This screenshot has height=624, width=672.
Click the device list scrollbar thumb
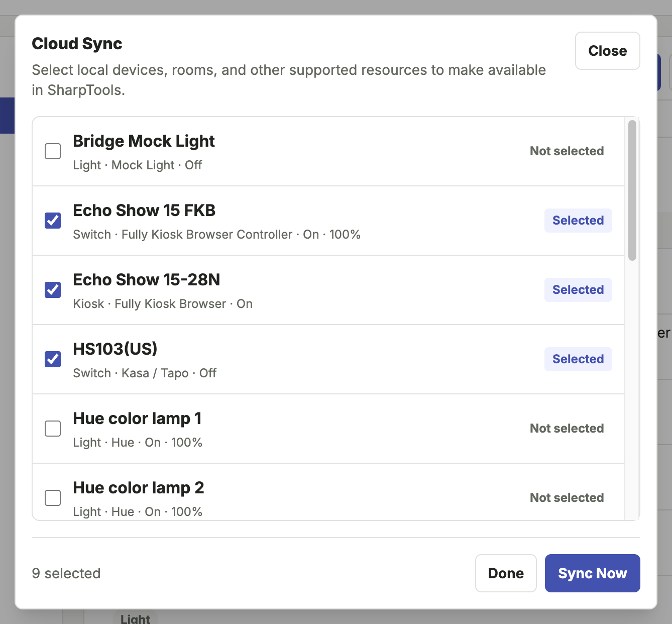[632, 190]
